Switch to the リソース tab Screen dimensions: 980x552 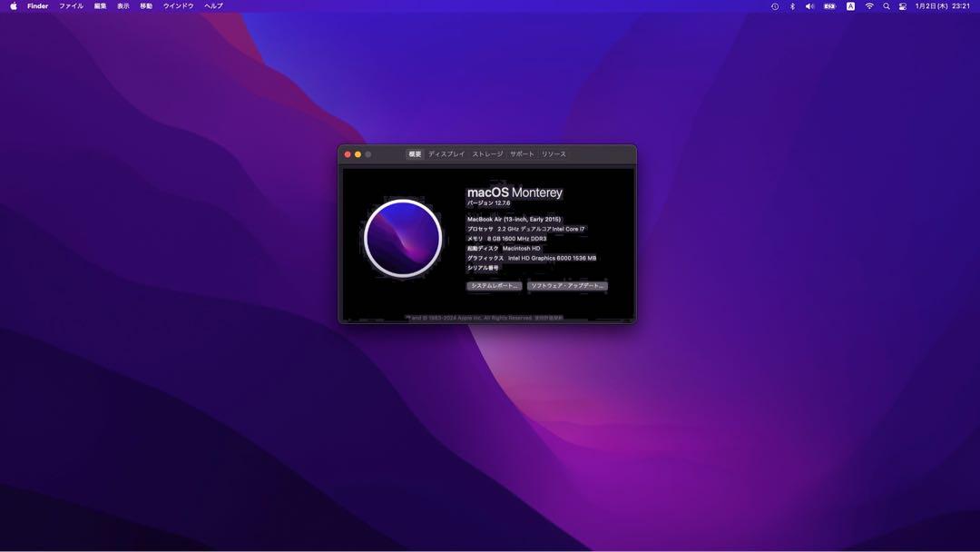click(554, 153)
